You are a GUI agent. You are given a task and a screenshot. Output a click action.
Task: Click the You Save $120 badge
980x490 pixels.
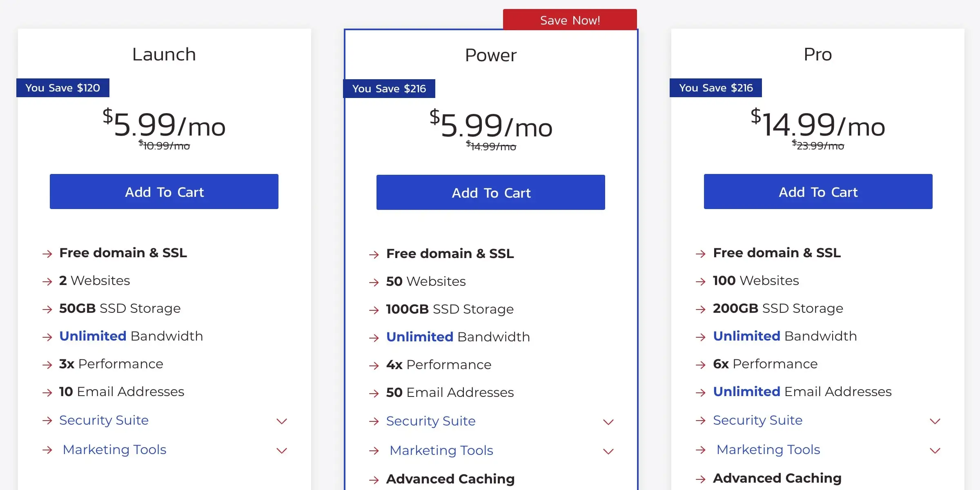pyautogui.click(x=63, y=88)
